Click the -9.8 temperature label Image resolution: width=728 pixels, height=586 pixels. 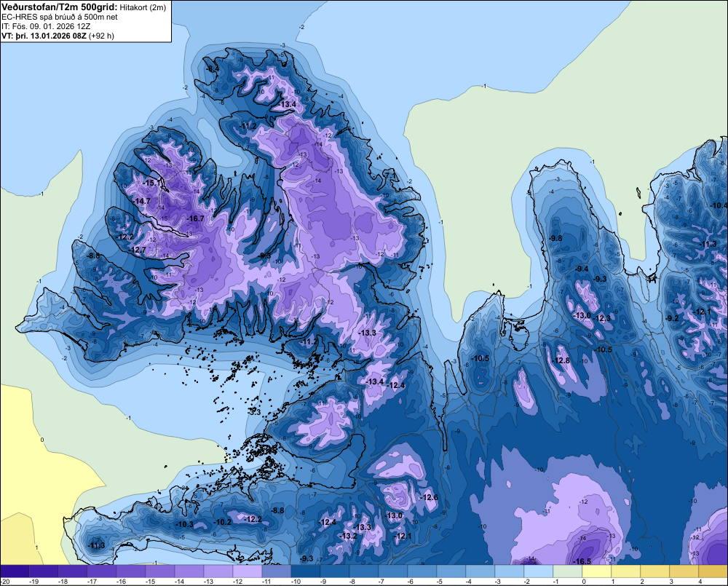pos(555,238)
